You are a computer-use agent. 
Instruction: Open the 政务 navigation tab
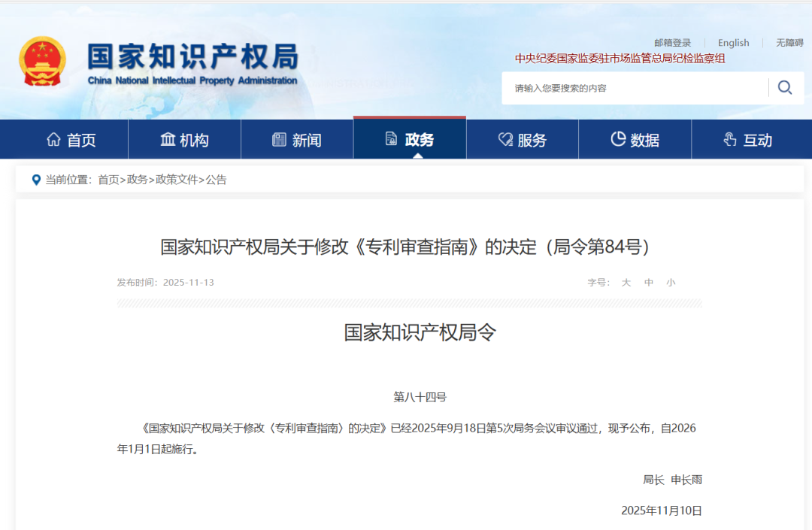[x=410, y=140]
